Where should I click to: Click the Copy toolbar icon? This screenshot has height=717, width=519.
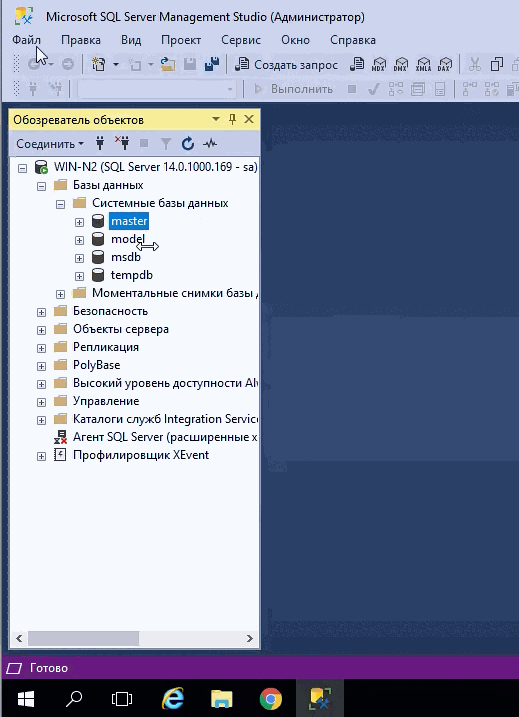497,64
